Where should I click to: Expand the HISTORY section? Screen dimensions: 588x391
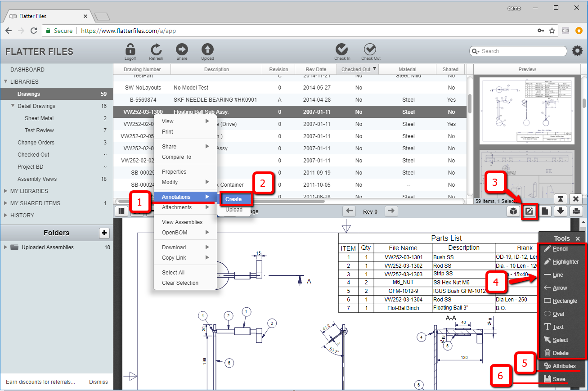(x=6, y=216)
